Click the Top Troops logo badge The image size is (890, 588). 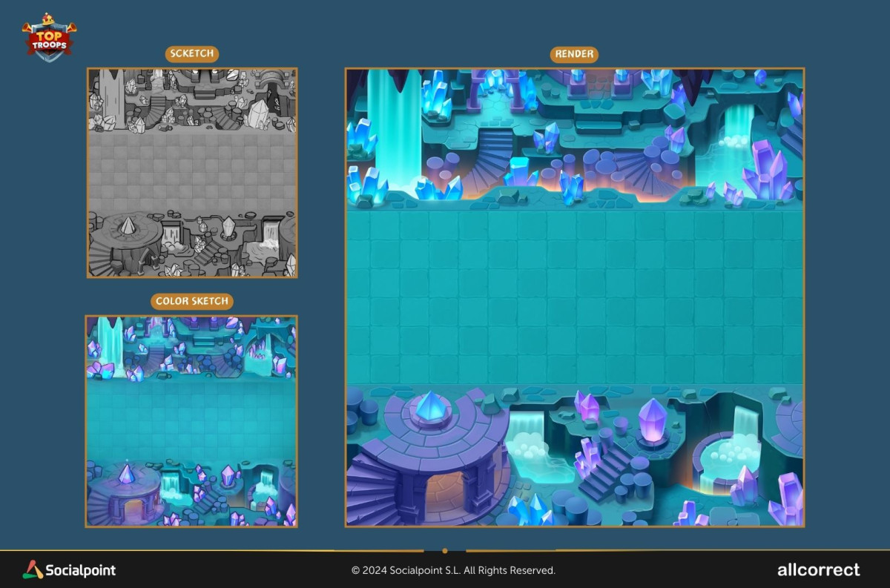click(49, 37)
